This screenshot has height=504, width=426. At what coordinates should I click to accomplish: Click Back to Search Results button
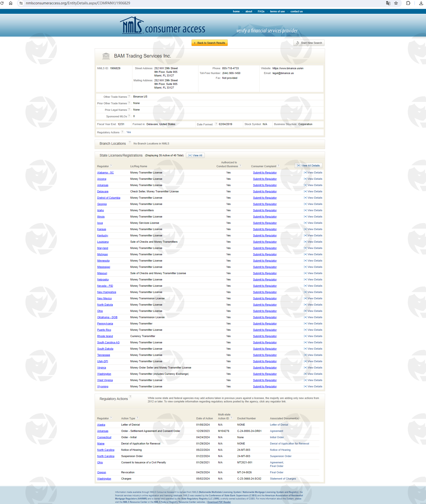(x=210, y=43)
